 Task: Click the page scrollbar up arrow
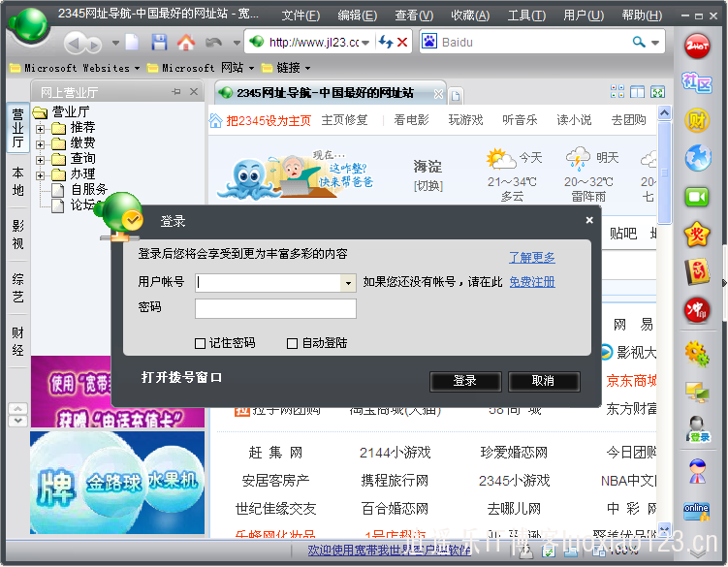click(664, 112)
